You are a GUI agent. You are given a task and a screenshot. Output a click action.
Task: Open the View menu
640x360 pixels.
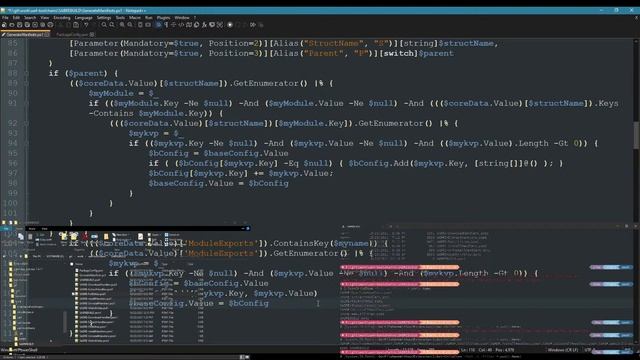45,18
